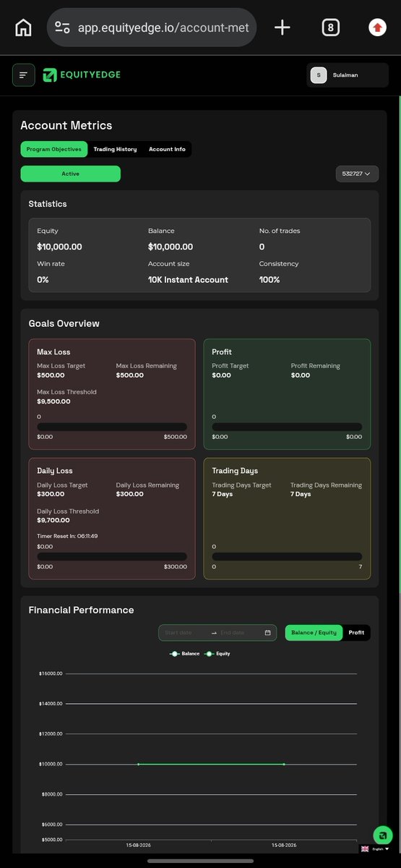Screen dimensions: 401x868
Task: Open the English language selector
Action: 376,849
